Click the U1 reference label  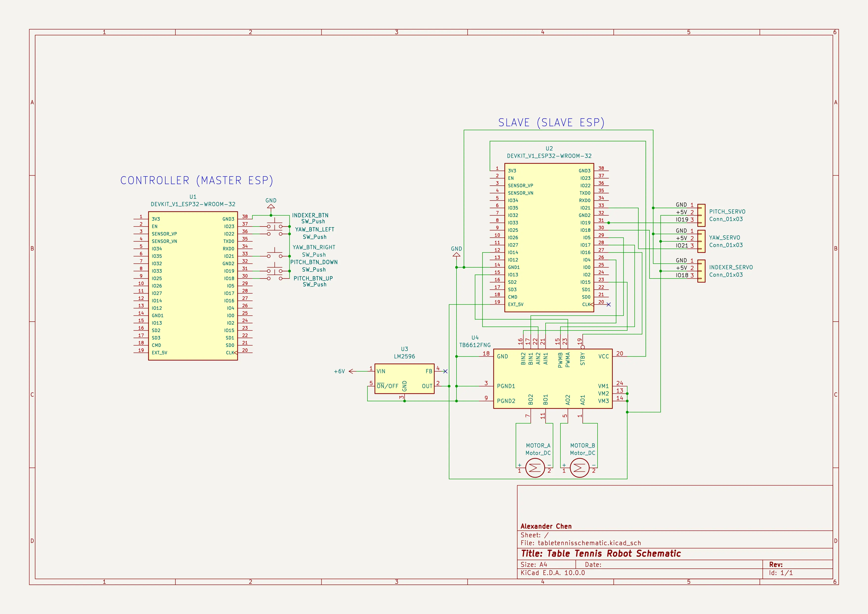(193, 197)
